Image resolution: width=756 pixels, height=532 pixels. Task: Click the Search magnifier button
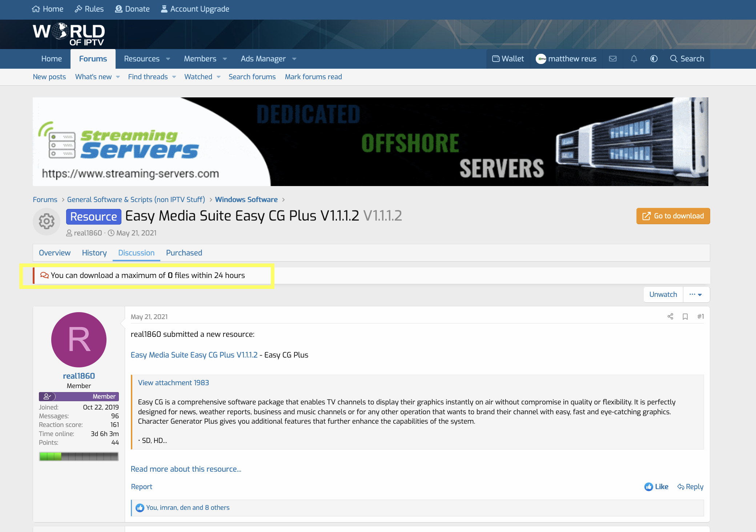pos(687,59)
